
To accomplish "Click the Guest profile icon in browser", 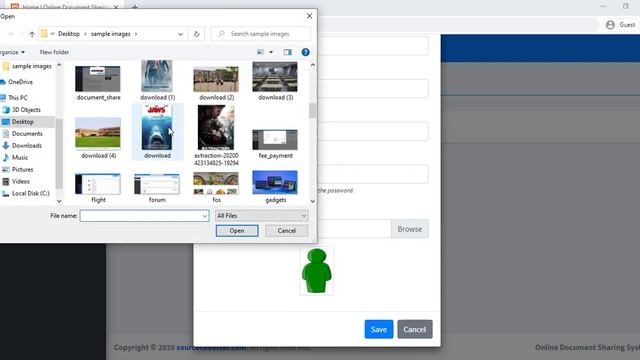I will pos(610,25).
